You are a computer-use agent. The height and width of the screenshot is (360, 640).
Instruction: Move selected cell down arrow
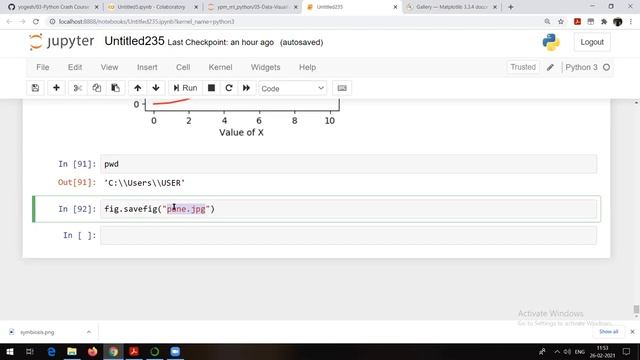(156, 88)
